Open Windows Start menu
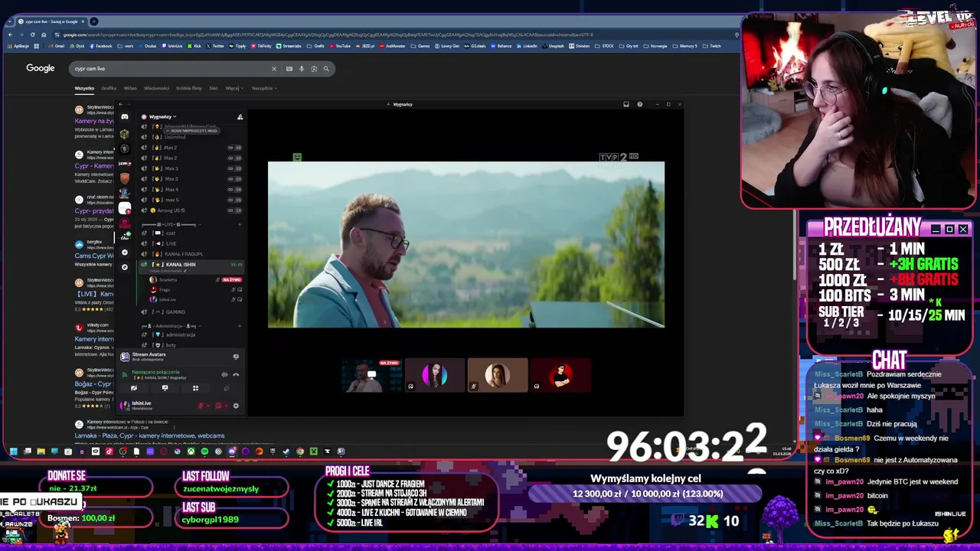 click(13, 452)
